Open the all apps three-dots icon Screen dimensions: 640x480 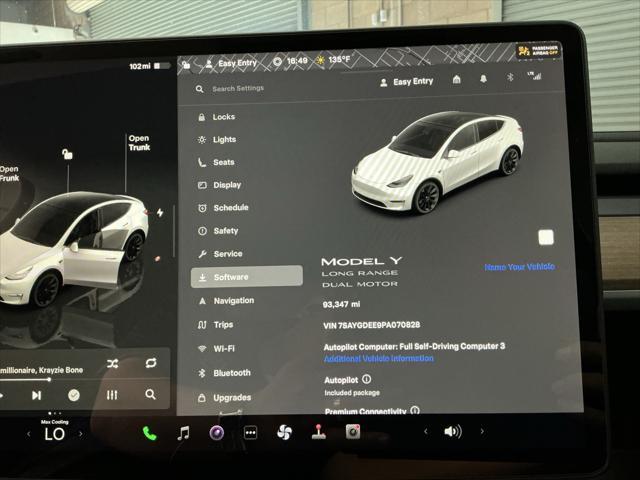(x=250, y=433)
